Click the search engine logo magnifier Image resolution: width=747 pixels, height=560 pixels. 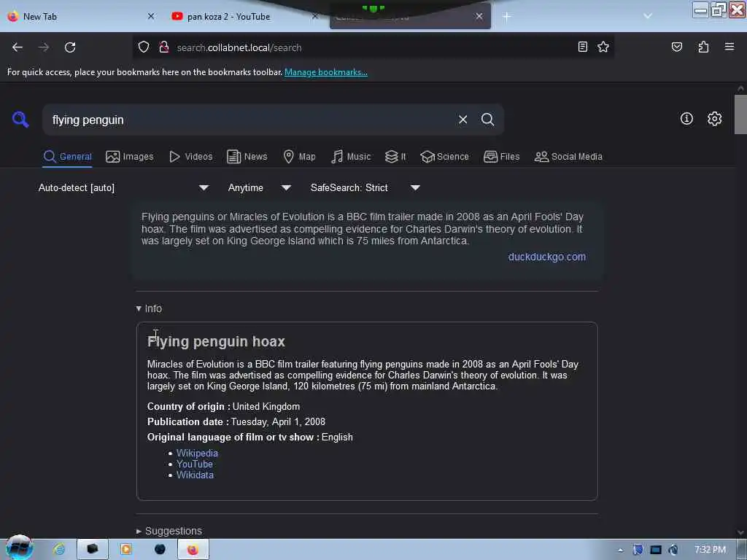tap(20, 120)
